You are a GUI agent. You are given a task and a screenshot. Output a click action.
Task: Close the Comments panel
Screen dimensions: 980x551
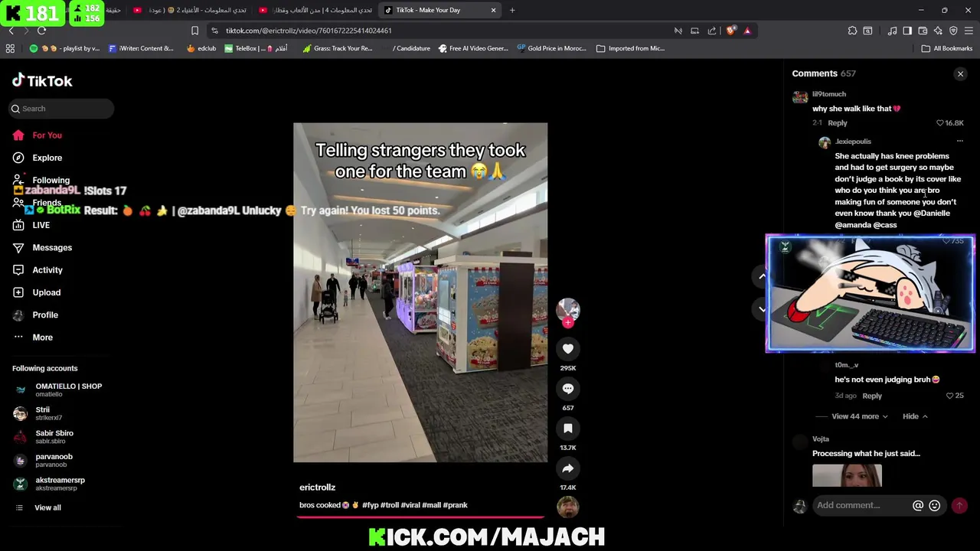point(960,74)
